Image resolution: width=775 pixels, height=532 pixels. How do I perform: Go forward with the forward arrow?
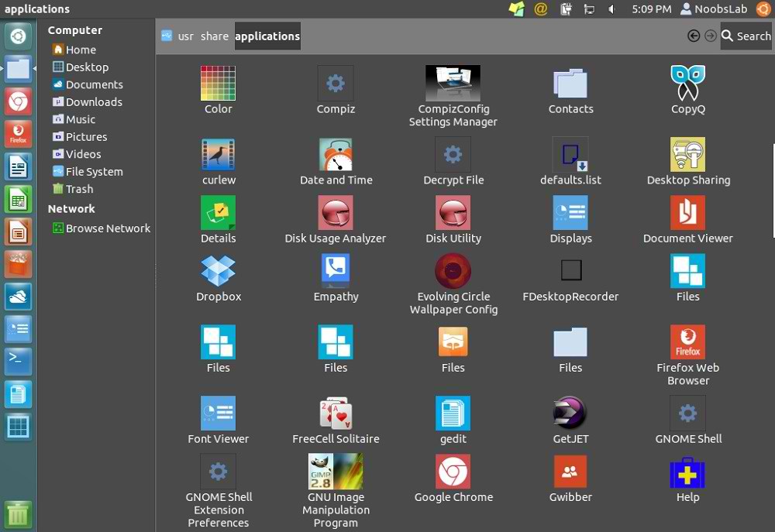pyautogui.click(x=710, y=36)
